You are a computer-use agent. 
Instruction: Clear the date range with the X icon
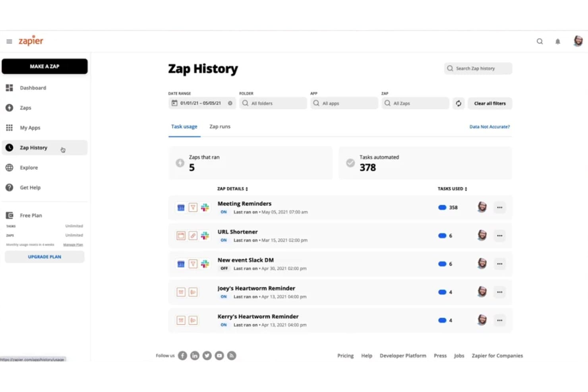(230, 103)
